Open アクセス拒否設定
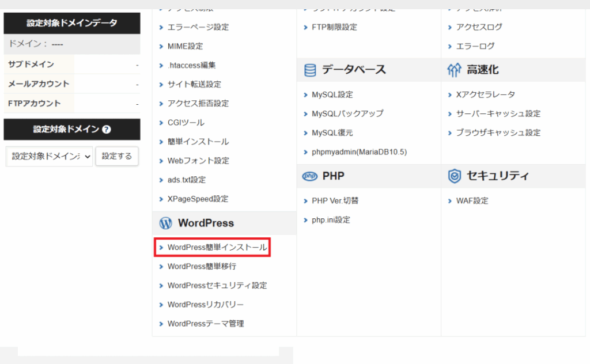This screenshot has width=590, height=364. click(198, 104)
